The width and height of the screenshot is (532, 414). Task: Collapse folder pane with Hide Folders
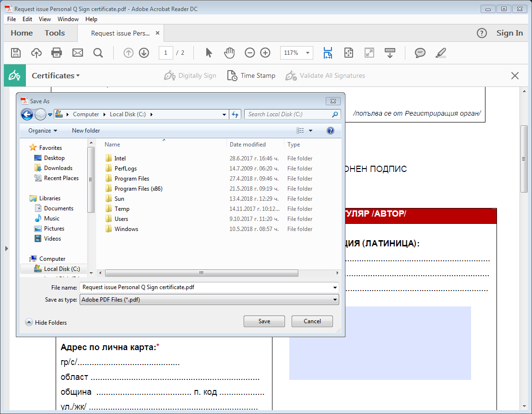(46, 322)
